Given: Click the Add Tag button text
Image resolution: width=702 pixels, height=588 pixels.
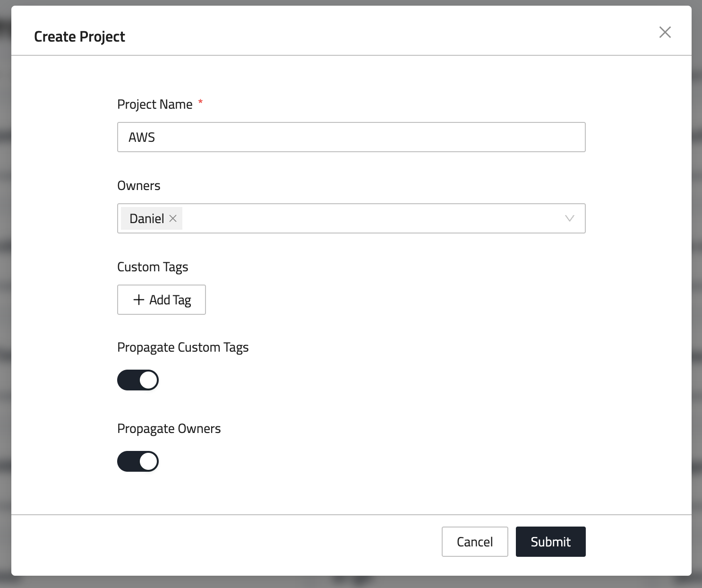Looking at the screenshot, I should pos(170,300).
